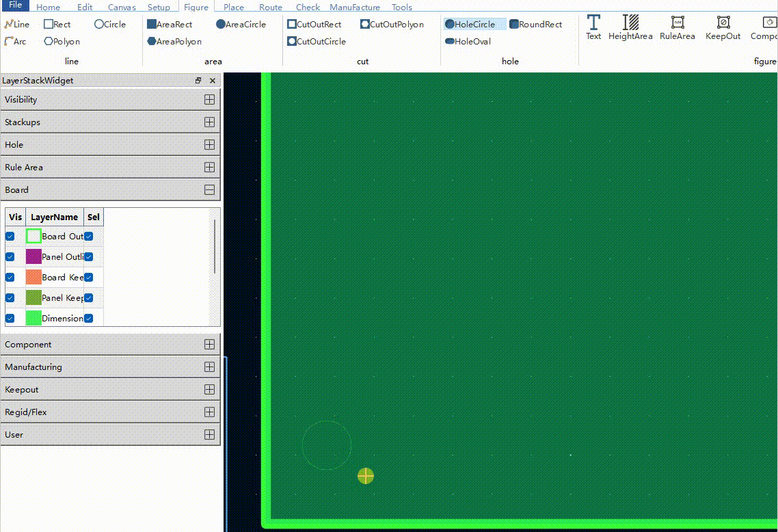Close the LayerStackWidget panel
The width and height of the screenshot is (778, 532).
tap(213, 81)
